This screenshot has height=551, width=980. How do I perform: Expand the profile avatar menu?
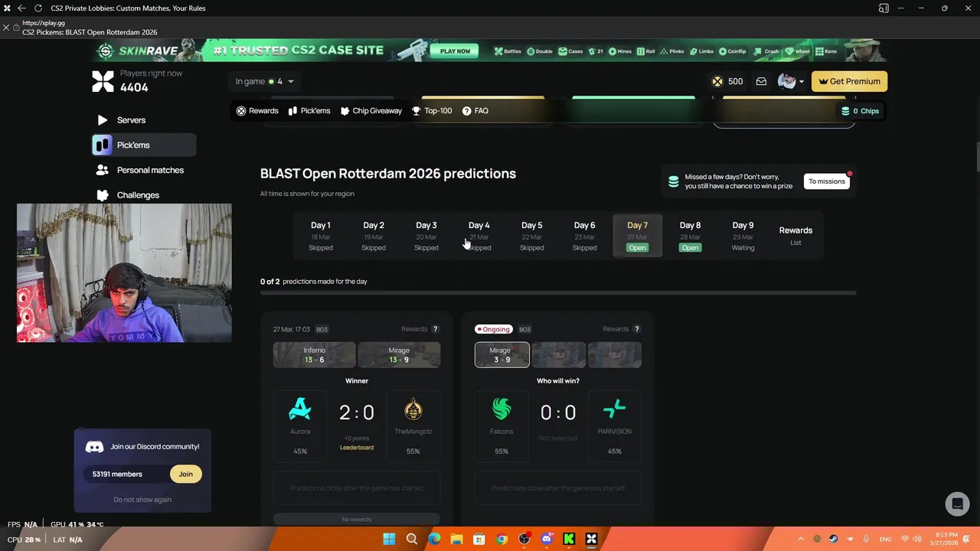pyautogui.click(x=791, y=81)
